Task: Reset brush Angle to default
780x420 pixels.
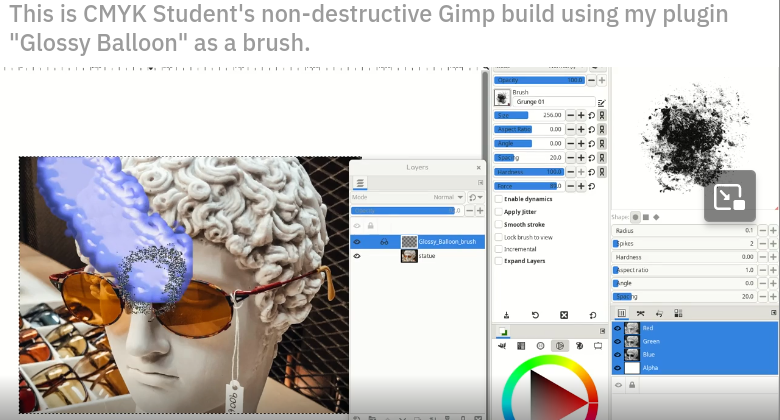Action: click(591, 144)
